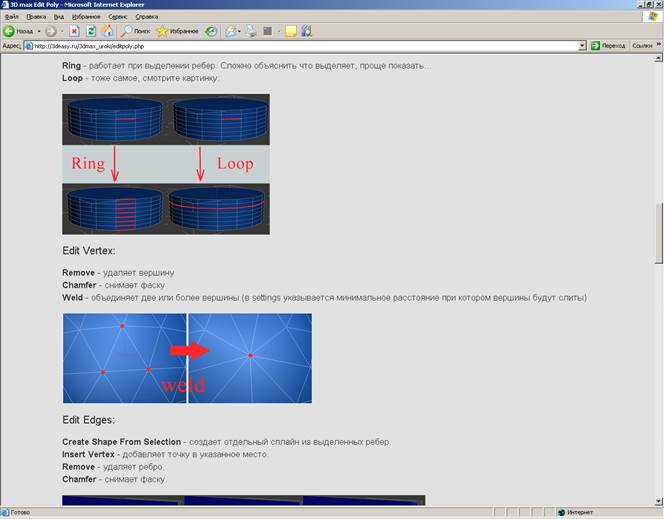
Task: Go back with the Назад button
Action: (18, 31)
